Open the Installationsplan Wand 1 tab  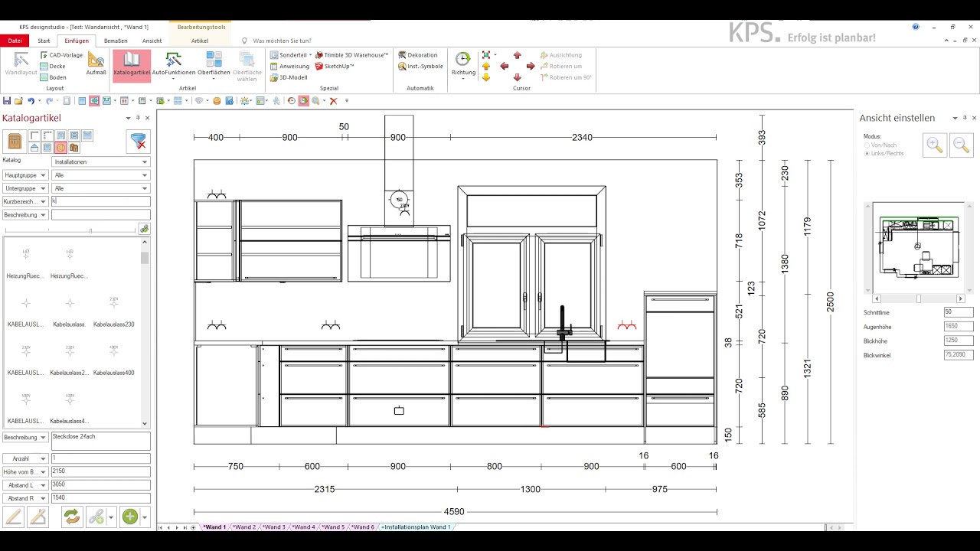pos(416,527)
